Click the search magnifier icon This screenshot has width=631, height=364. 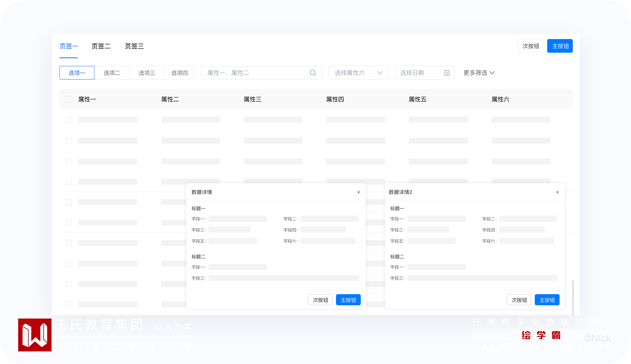click(313, 73)
